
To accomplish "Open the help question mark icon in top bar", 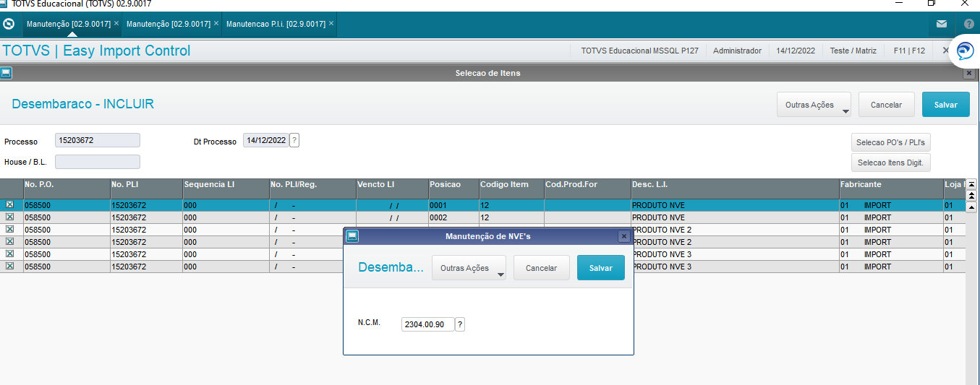I will pos(968,24).
